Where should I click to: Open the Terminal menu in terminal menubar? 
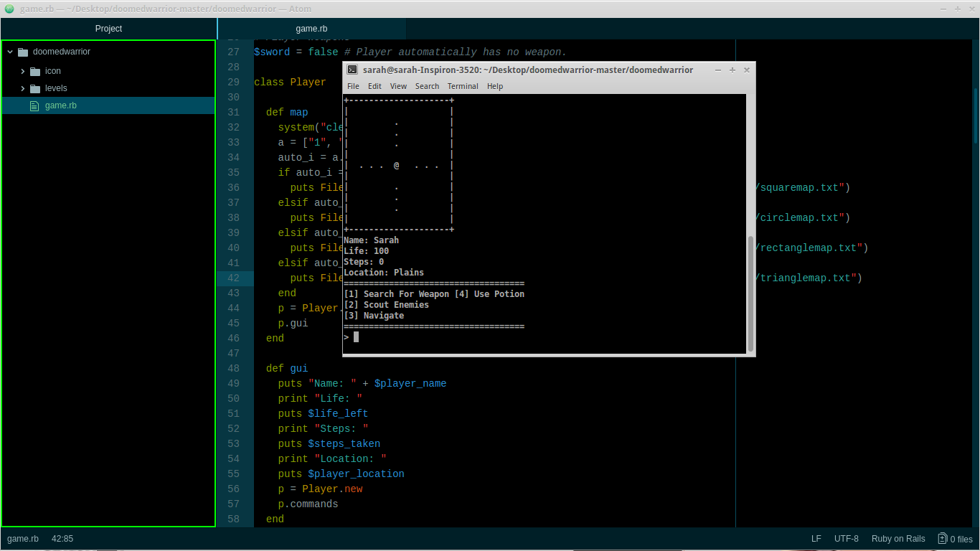(x=463, y=86)
